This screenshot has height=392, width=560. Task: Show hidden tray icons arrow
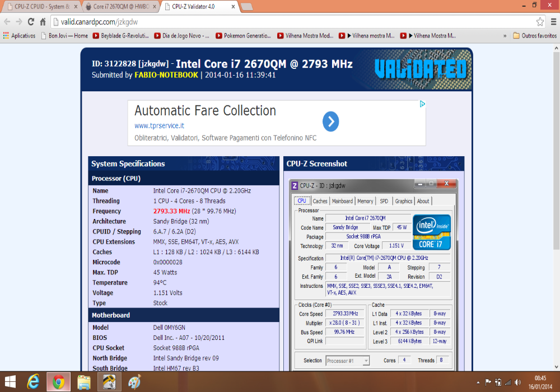(x=478, y=382)
